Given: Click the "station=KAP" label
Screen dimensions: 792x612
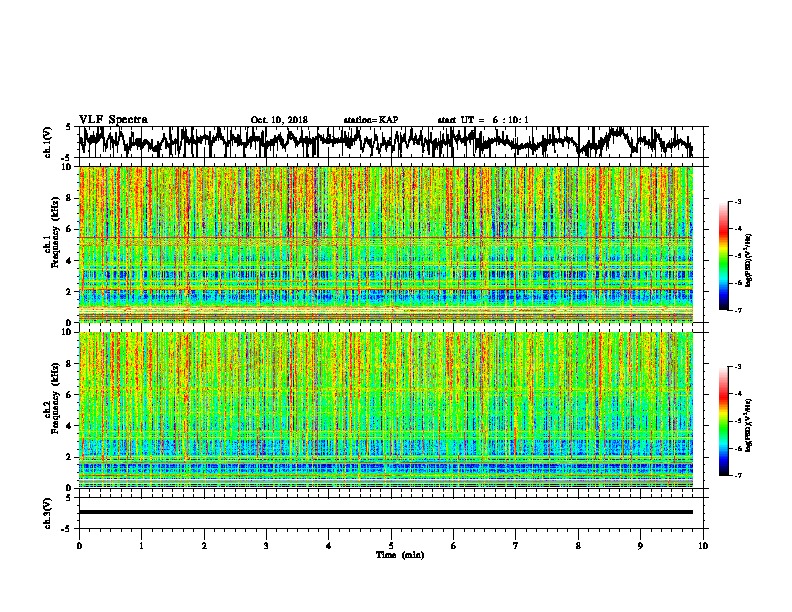Looking at the screenshot, I should click(x=371, y=120).
